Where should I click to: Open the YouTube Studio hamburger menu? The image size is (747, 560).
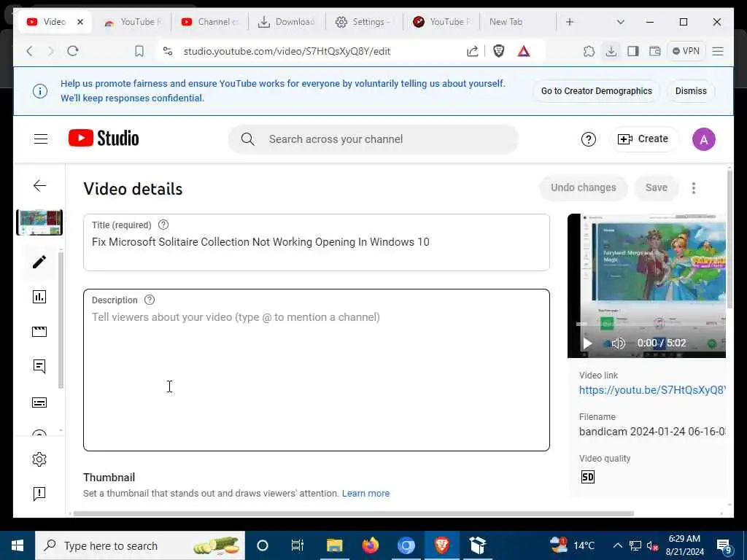pyautogui.click(x=41, y=139)
